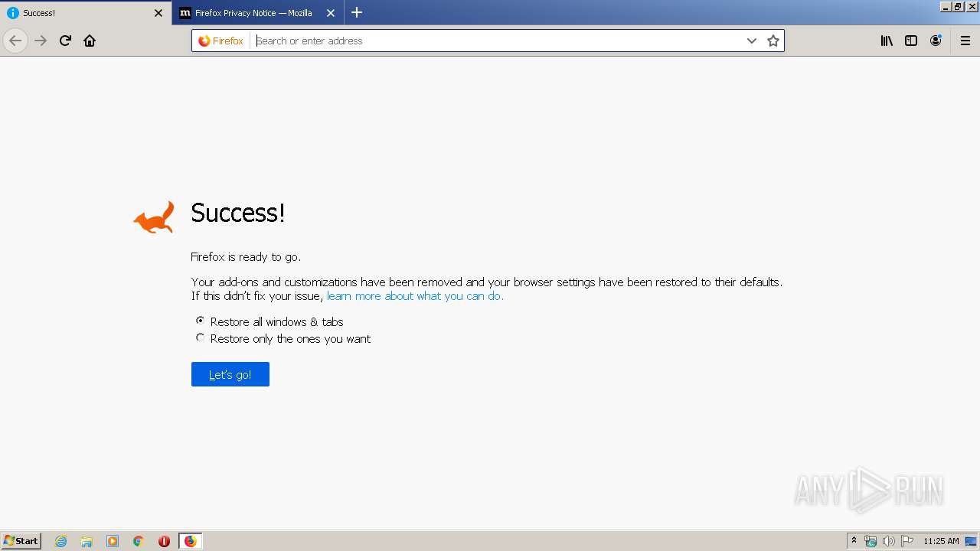This screenshot has width=980, height=551.
Task: Restore down the Firefox window
Action: click(958, 6)
